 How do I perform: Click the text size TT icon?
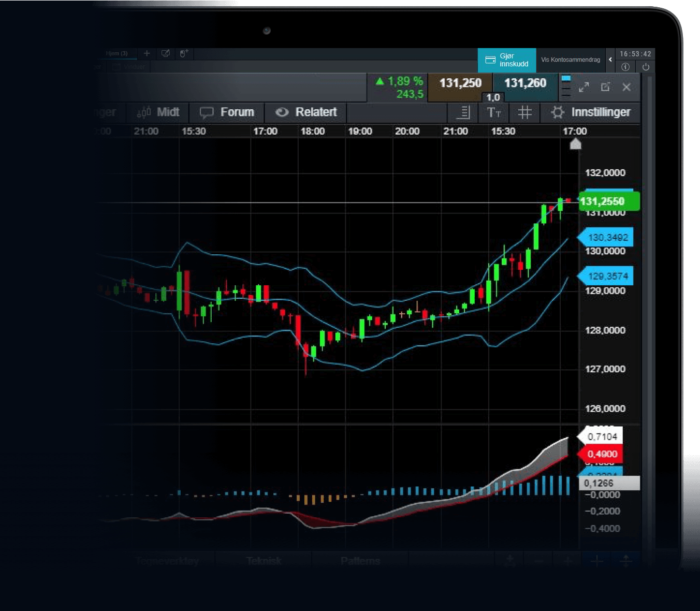(x=493, y=112)
